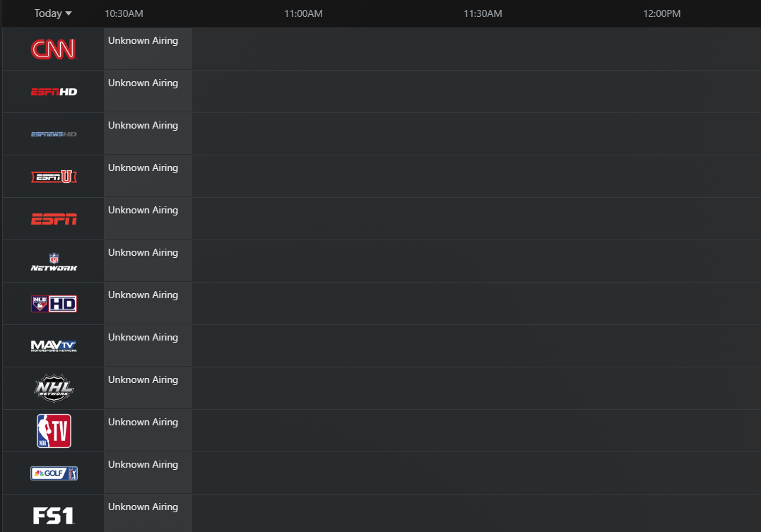Open FS1's Unknown Airing program
The width and height of the screenshot is (761, 532).
tap(148, 514)
